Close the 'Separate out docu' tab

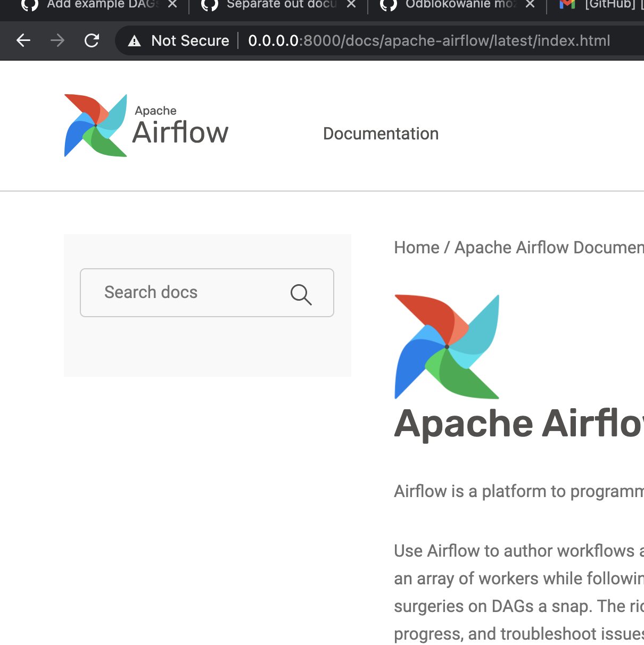click(x=351, y=4)
